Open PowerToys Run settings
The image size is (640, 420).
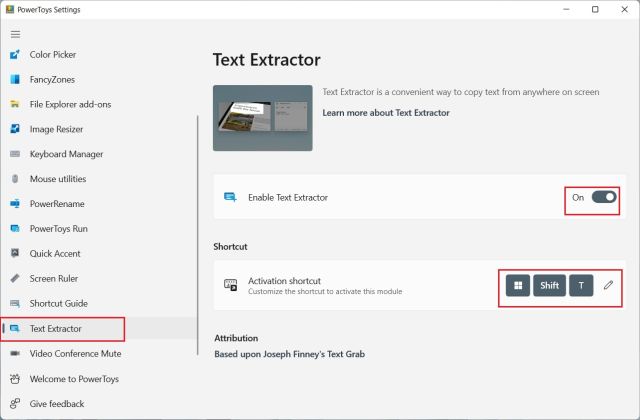click(x=99, y=229)
